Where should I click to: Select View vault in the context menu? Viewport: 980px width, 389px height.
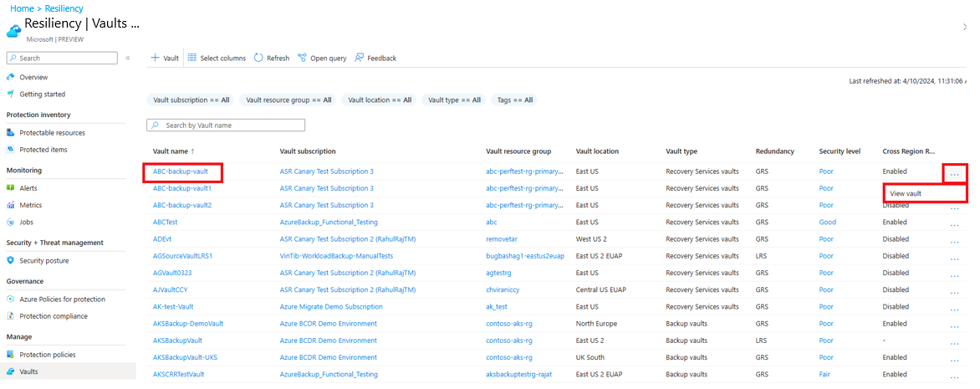pos(925,193)
